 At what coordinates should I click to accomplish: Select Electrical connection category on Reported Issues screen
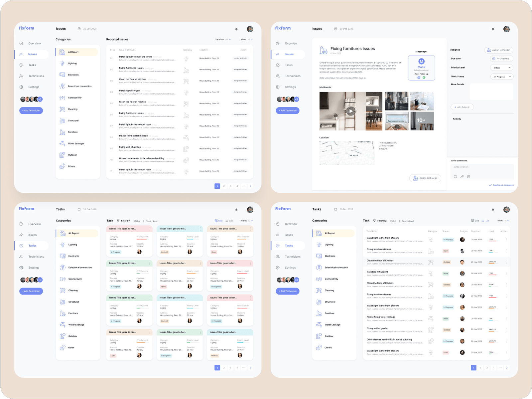pos(79,86)
